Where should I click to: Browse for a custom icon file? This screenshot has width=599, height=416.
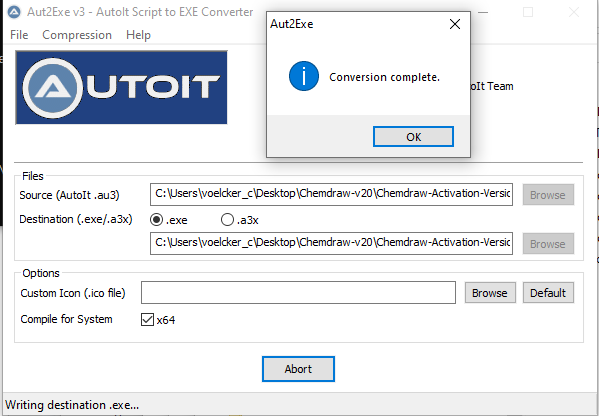pos(490,293)
